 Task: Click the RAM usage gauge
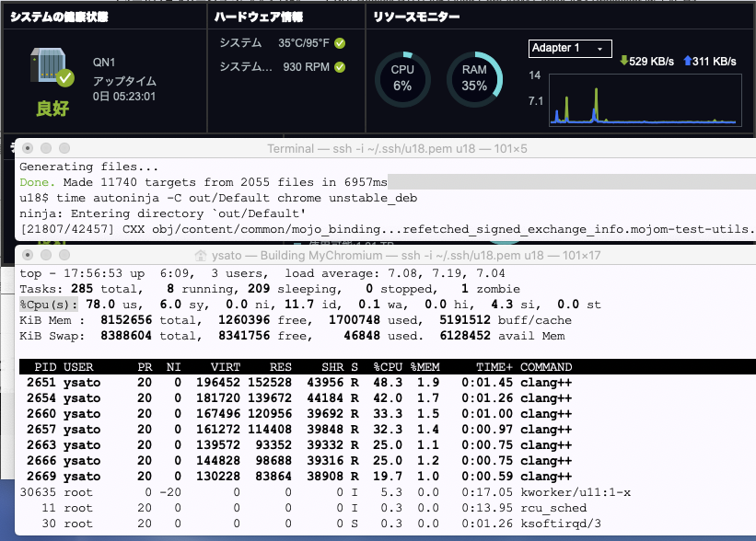(x=473, y=78)
